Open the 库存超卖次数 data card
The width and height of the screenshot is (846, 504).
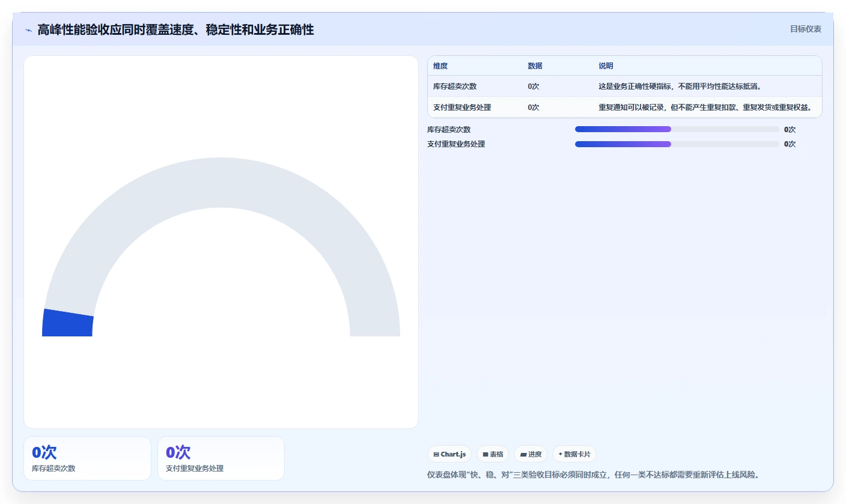click(87, 458)
